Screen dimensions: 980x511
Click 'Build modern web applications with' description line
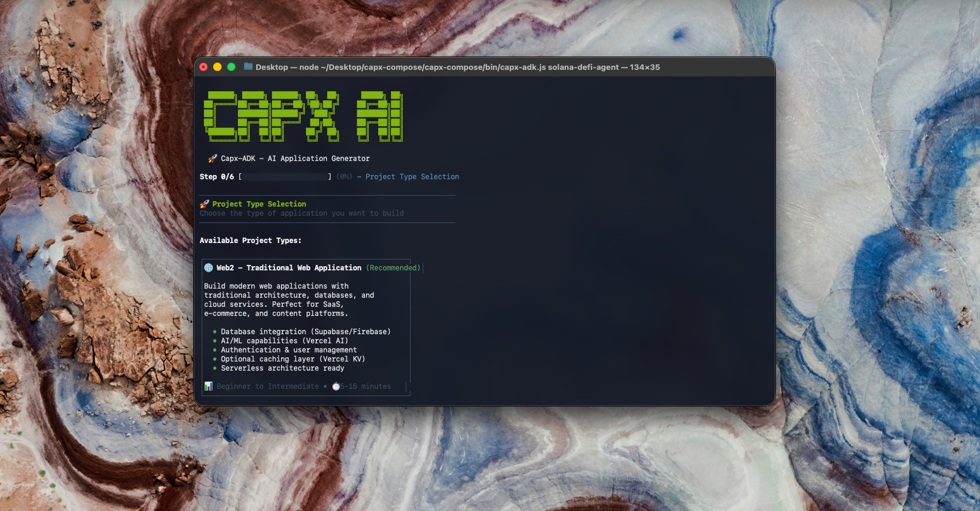(x=276, y=286)
